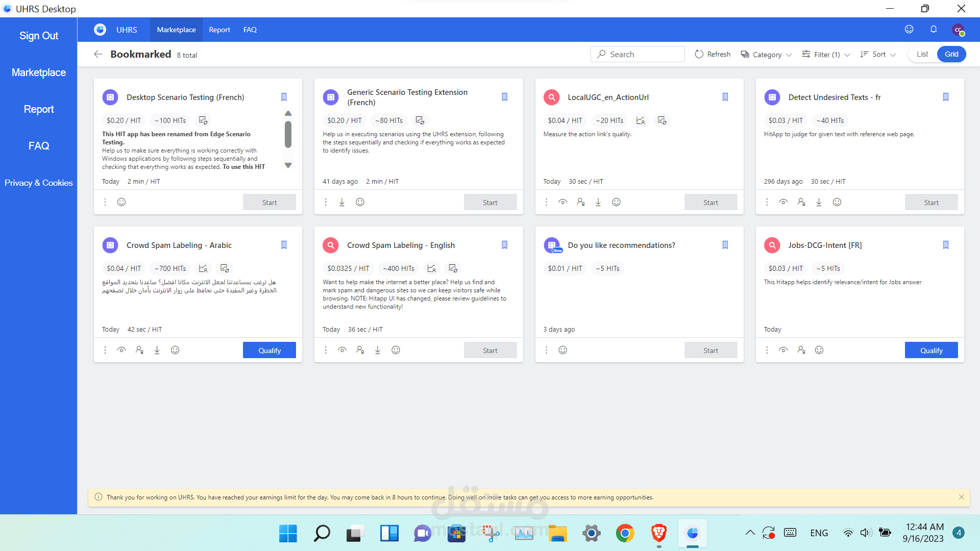The width and height of the screenshot is (980, 551).
Task: Click Sign Out in the left sidebar
Action: click(39, 36)
